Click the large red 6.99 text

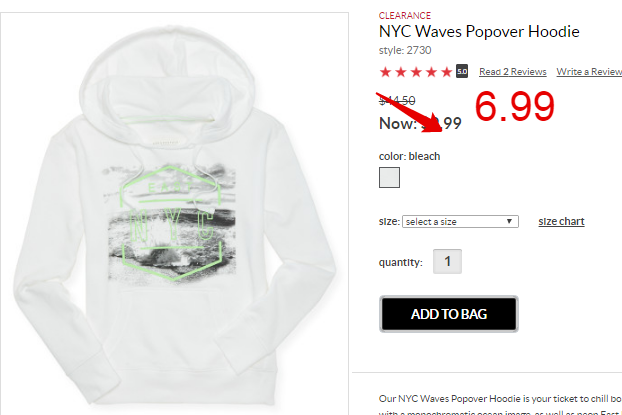point(514,106)
